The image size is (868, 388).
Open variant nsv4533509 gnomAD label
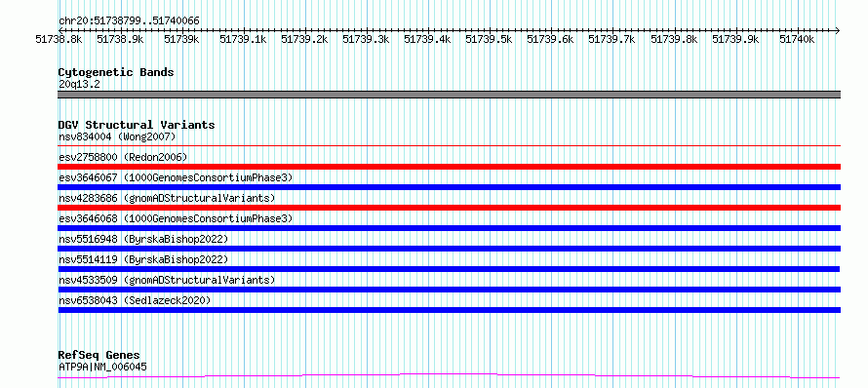(167, 280)
